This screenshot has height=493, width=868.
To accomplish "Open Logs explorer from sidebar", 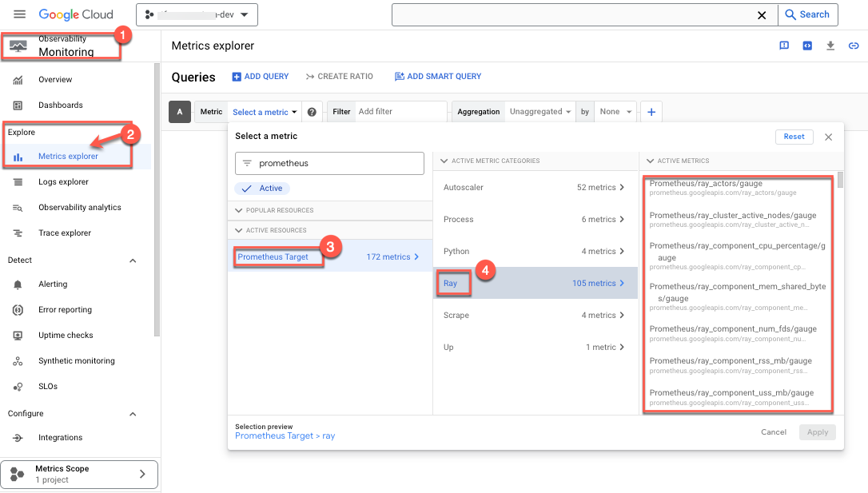I will [x=63, y=182].
